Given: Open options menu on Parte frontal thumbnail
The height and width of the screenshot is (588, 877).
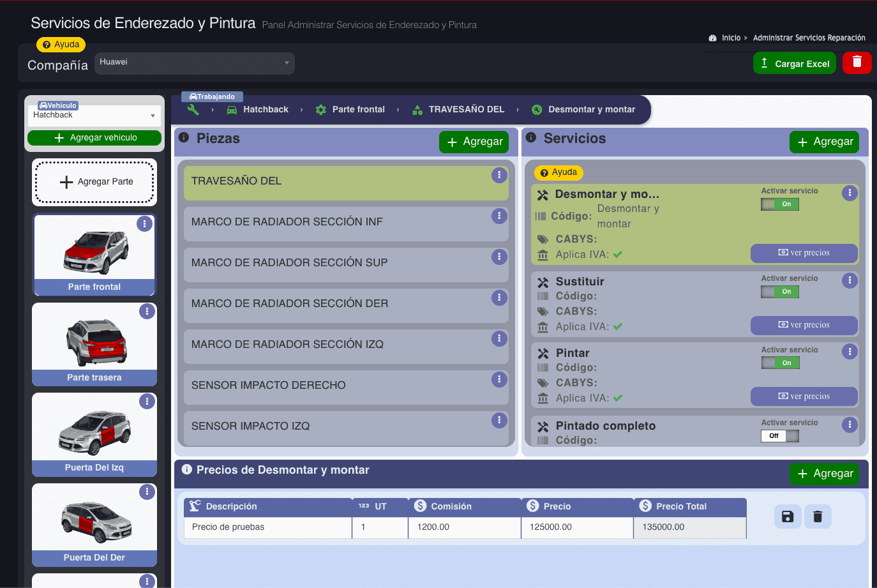Looking at the screenshot, I should pos(144,224).
